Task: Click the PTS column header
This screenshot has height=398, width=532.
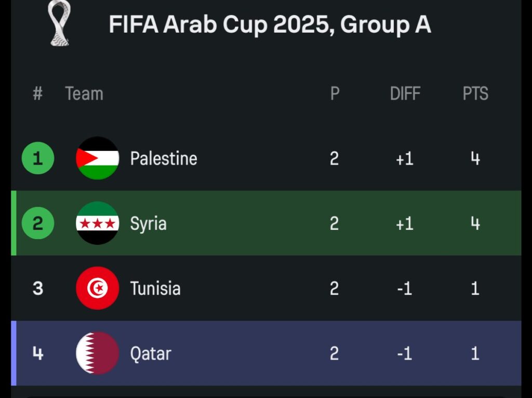Action: 475,94
